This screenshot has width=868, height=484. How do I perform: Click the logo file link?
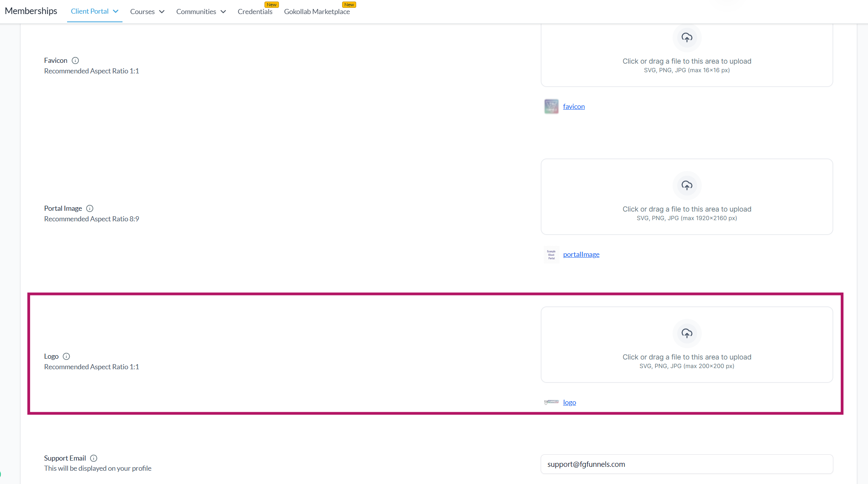(x=569, y=402)
